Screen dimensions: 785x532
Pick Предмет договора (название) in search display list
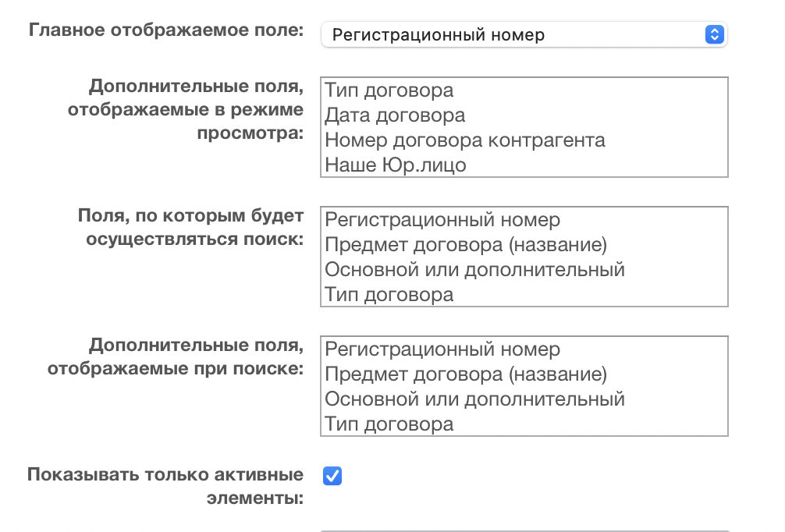pos(466,374)
